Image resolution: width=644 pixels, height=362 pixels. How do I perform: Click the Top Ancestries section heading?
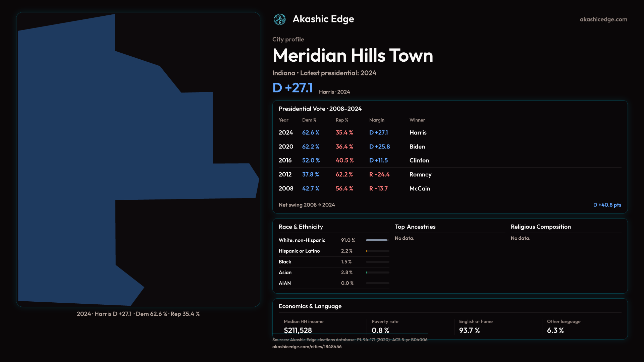tap(415, 227)
